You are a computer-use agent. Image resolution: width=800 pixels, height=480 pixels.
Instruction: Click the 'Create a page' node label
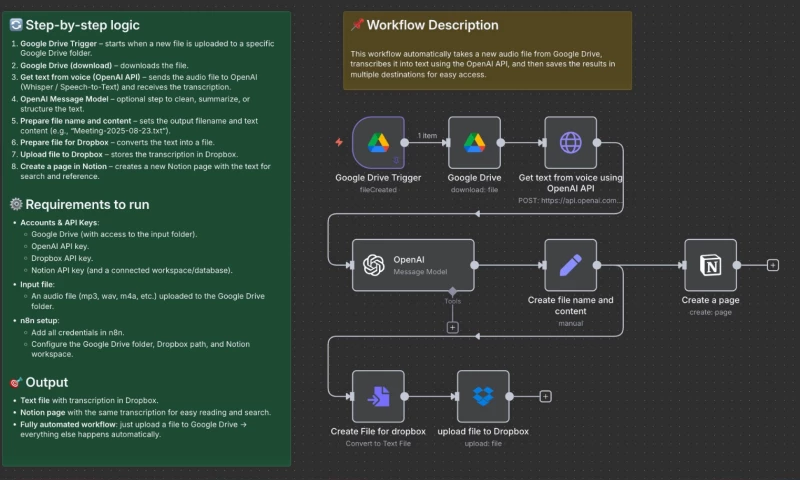(x=710, y=300)
